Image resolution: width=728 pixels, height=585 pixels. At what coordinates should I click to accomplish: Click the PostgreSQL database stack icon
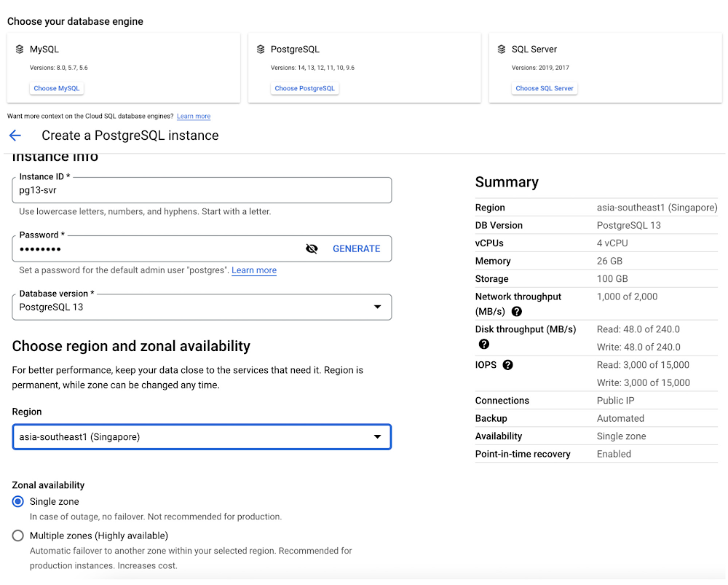pyautogui.click(x=261, y=50)
